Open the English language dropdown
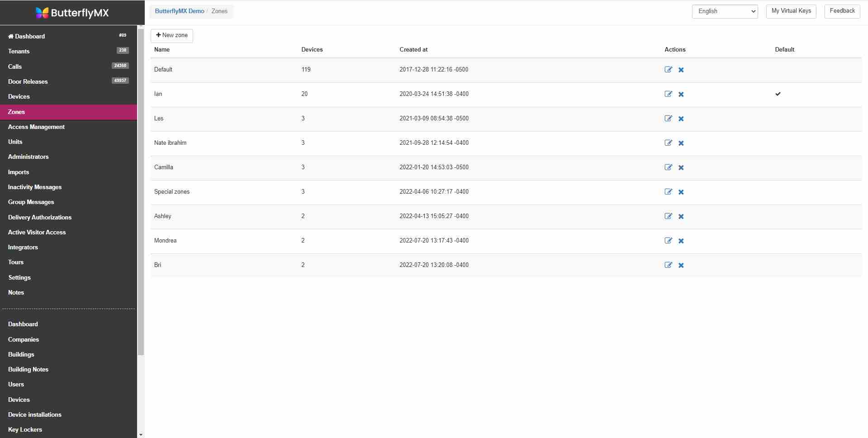The height and width of the screenshot is (438, 868). 725,11
